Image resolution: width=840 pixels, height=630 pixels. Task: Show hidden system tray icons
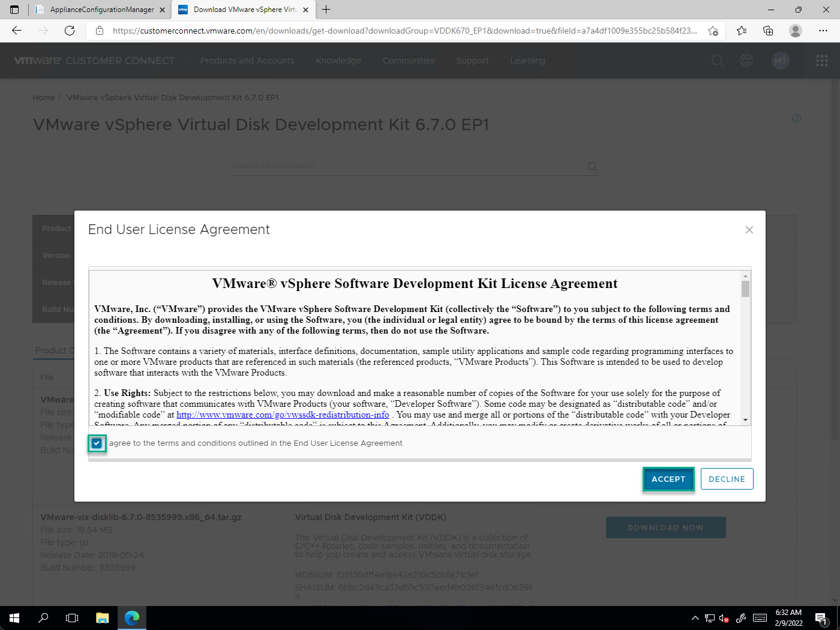pyautogui.click(x=695, y=618)
